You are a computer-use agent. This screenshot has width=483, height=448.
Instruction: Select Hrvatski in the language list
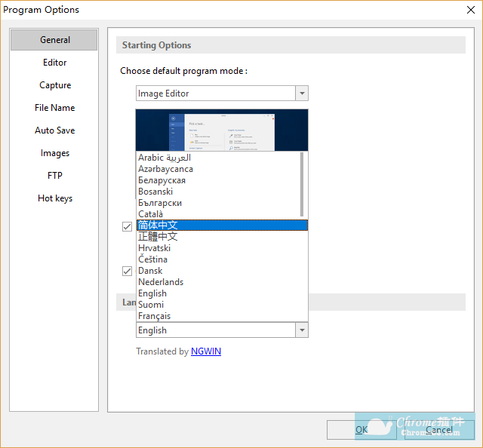[x=222, y=248]
